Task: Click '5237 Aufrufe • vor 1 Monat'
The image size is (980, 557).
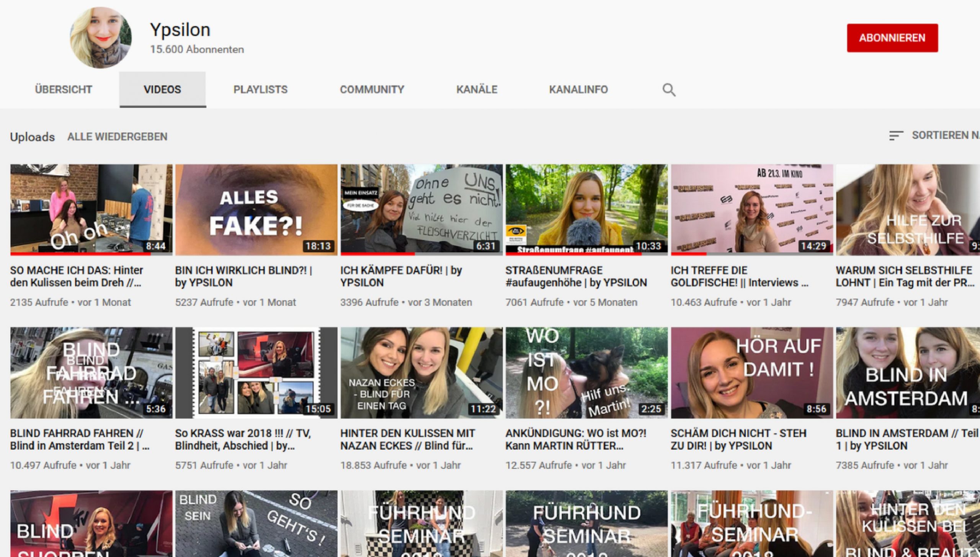Action: pyautogui.click(x=236, y=302)
